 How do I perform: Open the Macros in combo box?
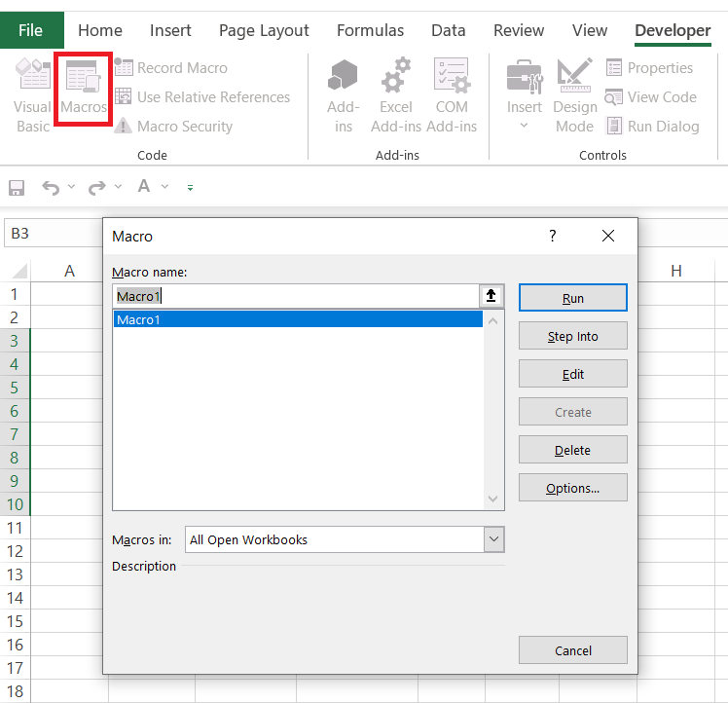346,539
